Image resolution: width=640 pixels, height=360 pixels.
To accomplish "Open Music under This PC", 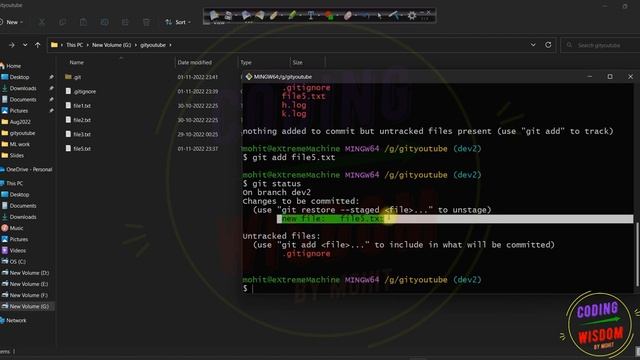I will (13, 228).
